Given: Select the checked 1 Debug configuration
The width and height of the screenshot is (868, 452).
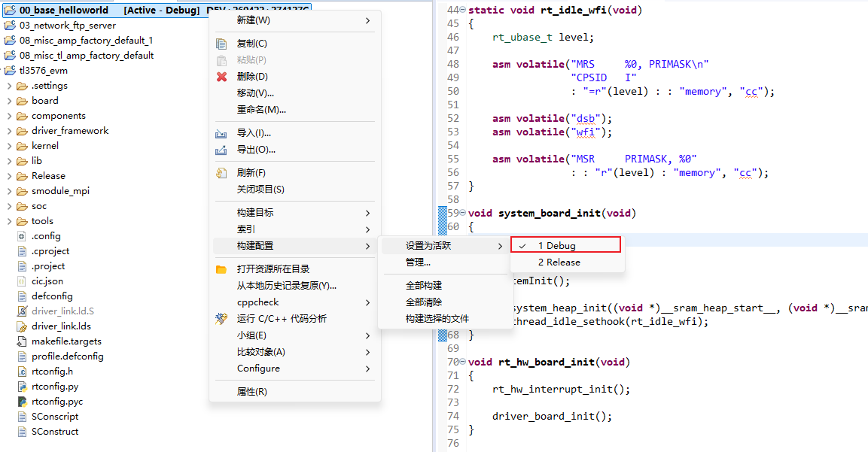Looking at the screenshot, I should click(565, 245).
